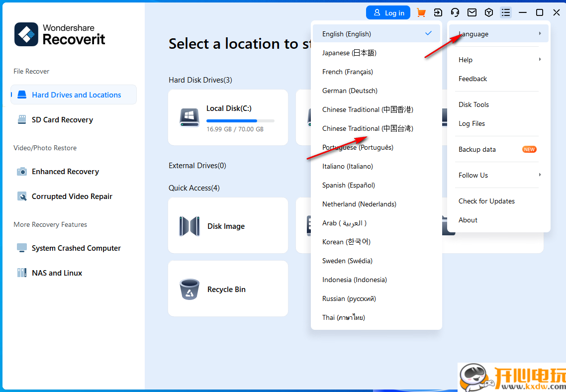Screen dimensions: 566x392
Task: Select Check for Updates menu entry
Action: coord(486,201)
